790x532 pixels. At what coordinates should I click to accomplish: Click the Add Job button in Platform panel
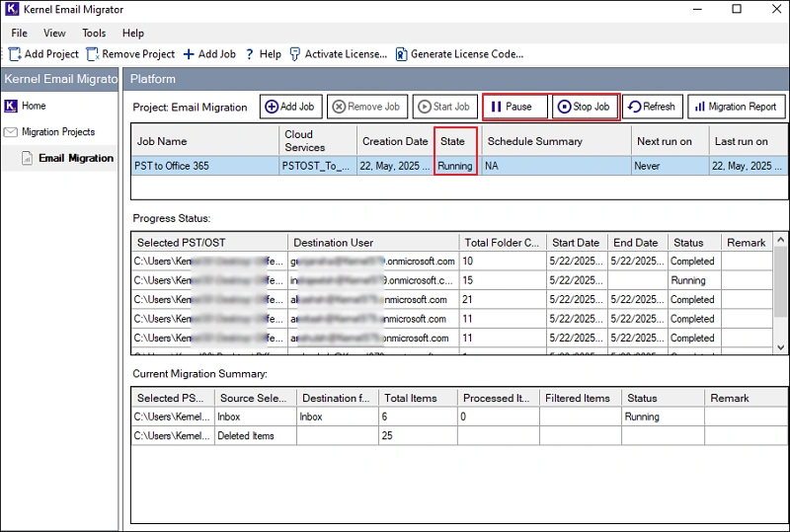(290, 107)
